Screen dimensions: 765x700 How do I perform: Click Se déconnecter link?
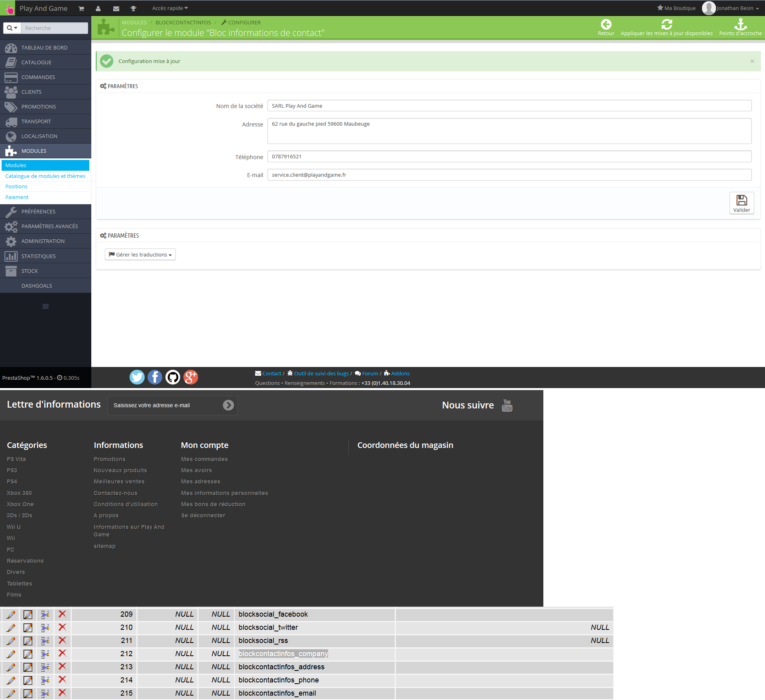[x=203, y=515]
